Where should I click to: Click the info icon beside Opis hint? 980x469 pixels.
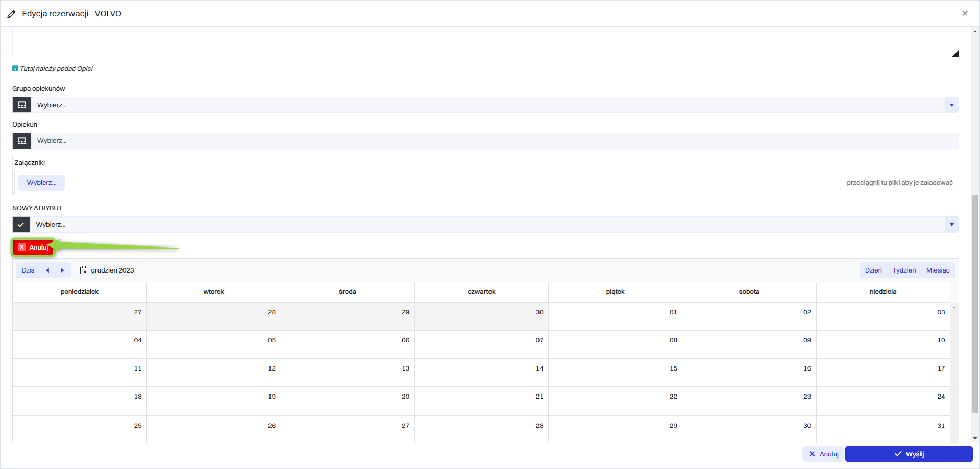point(15,68)
